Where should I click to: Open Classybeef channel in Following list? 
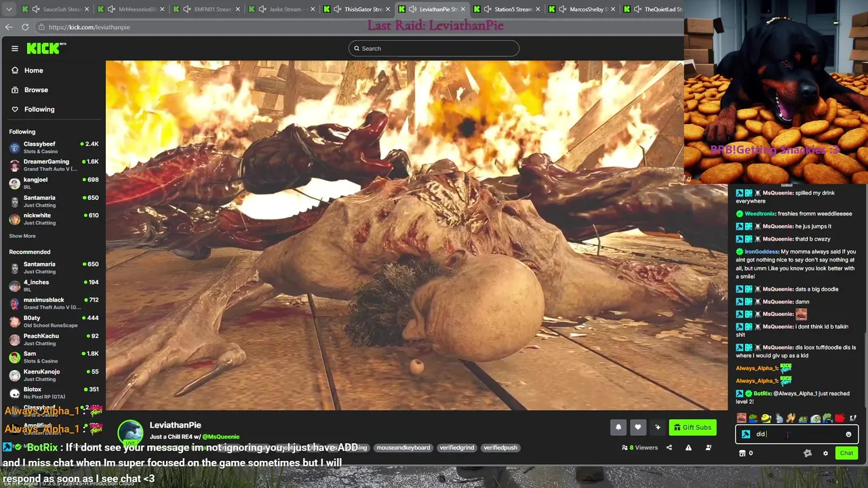53,147
